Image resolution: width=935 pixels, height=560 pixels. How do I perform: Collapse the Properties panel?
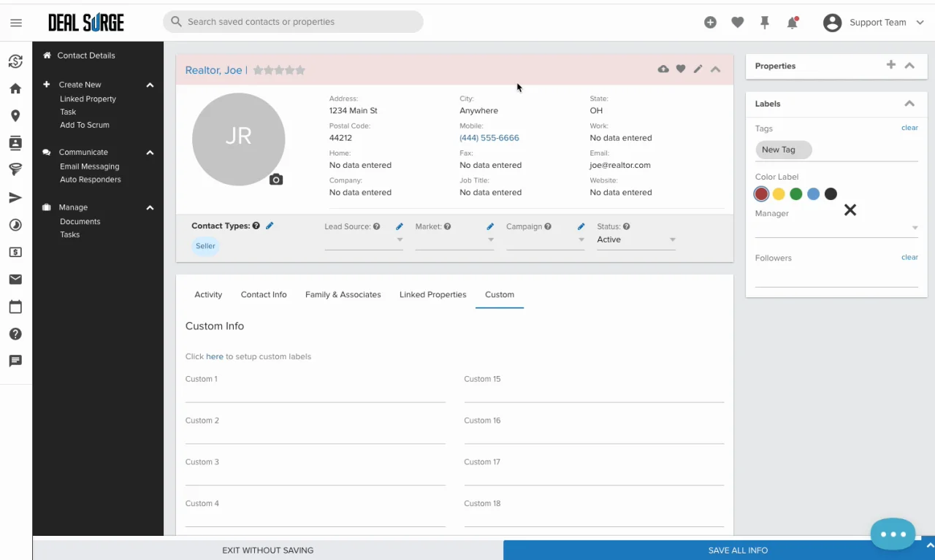[909, 66]
